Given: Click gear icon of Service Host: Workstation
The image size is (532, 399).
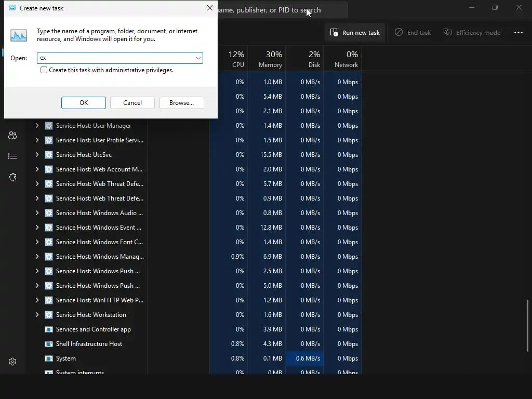Looking at the screenshot, I should [x=49, y=315].
